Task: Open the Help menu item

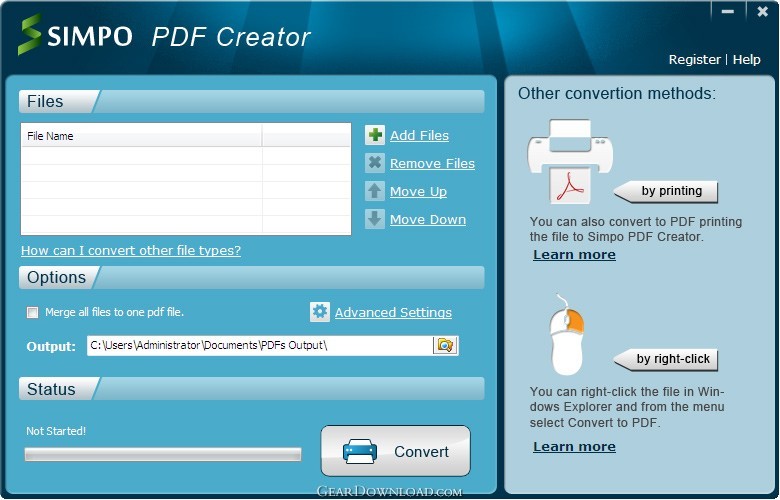Action: [746, 60]
